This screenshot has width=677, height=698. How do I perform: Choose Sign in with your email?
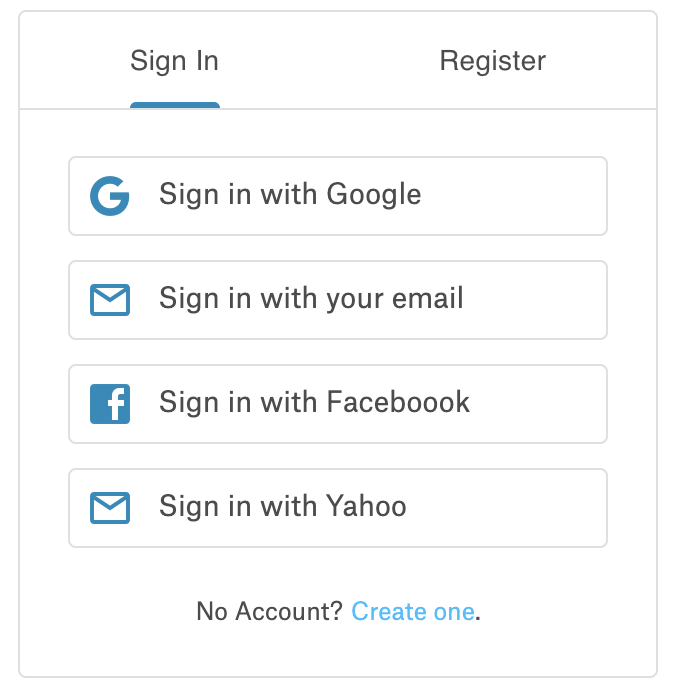[337, 300]
